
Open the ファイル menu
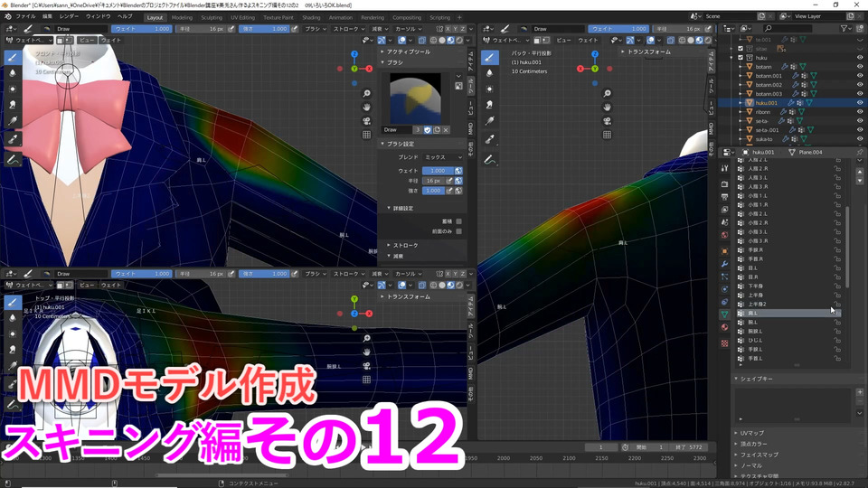(25, 16)
